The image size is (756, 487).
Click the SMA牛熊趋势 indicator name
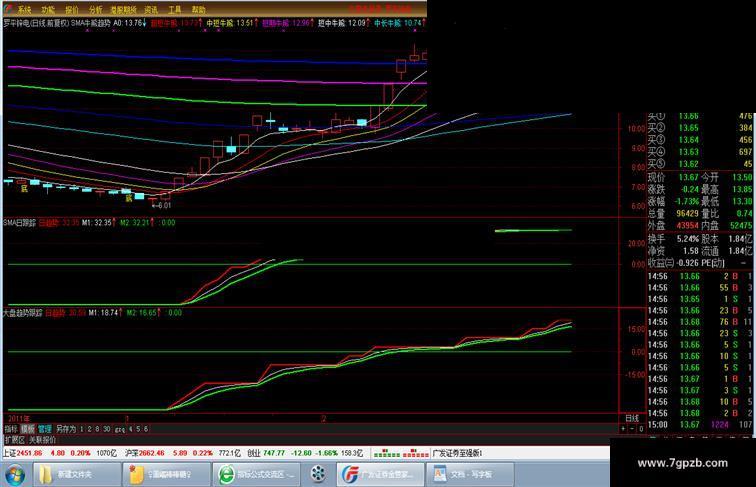coord(90,23)
